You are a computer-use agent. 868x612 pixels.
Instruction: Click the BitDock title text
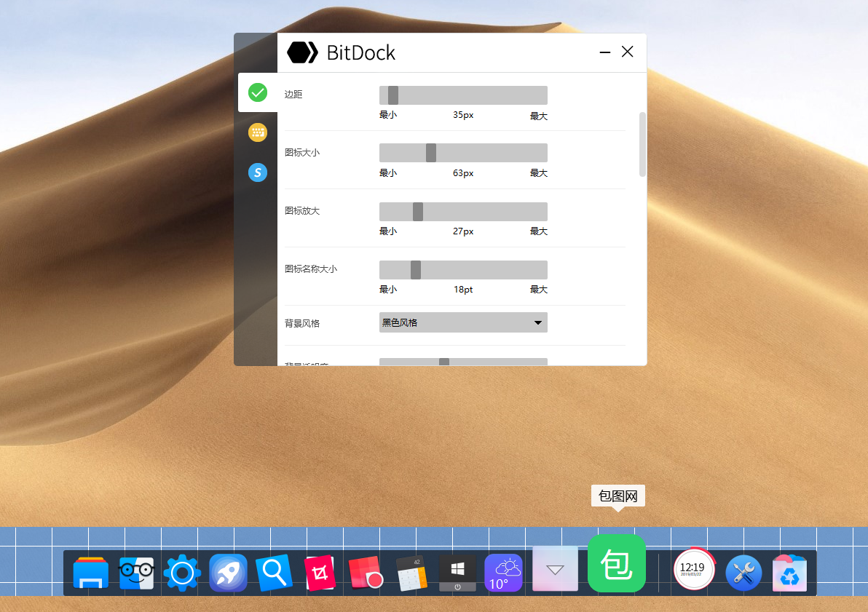point(361,52)
